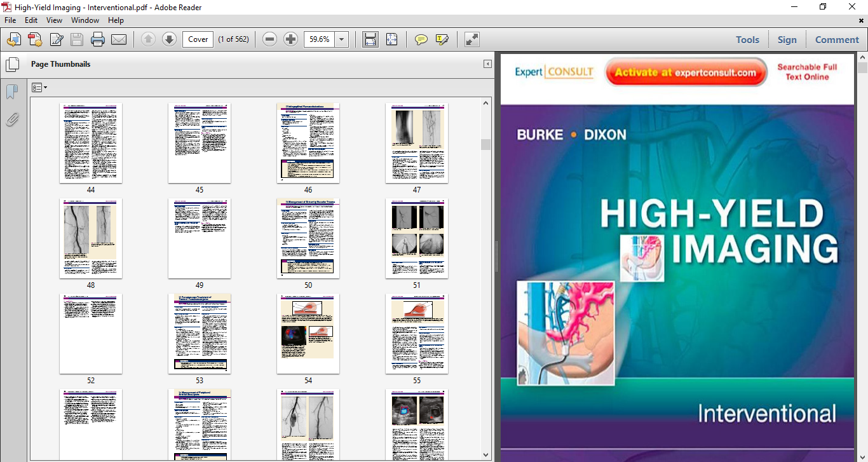Screen dimensions: 868x462
Task: Click the fit one full page icon
Action: coord(391,39)
